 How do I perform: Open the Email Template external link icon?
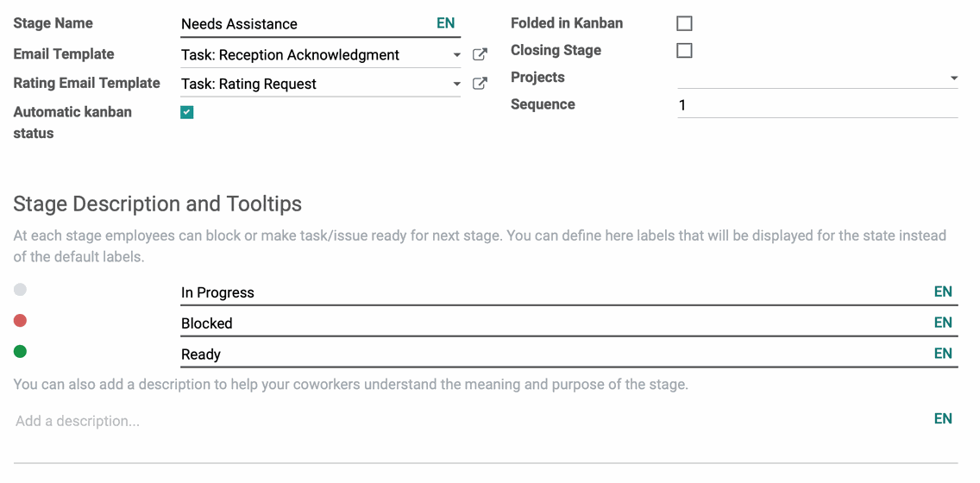(480, 54)
